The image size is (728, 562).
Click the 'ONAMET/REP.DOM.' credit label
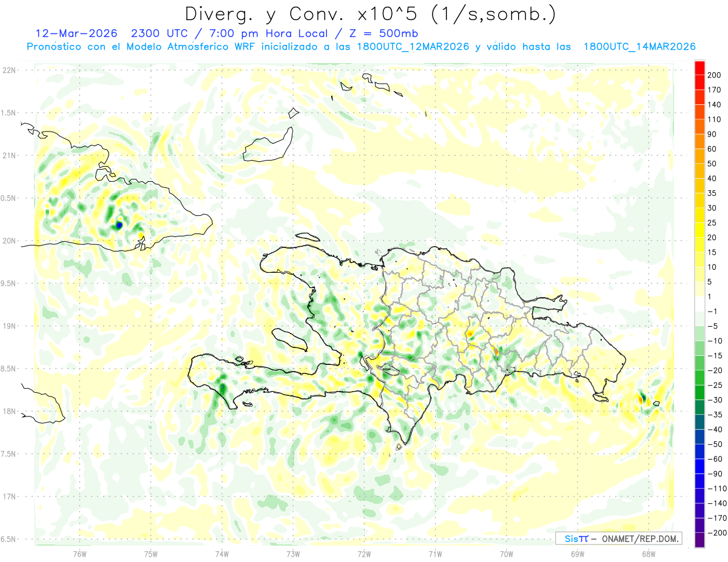click(639, 538)
